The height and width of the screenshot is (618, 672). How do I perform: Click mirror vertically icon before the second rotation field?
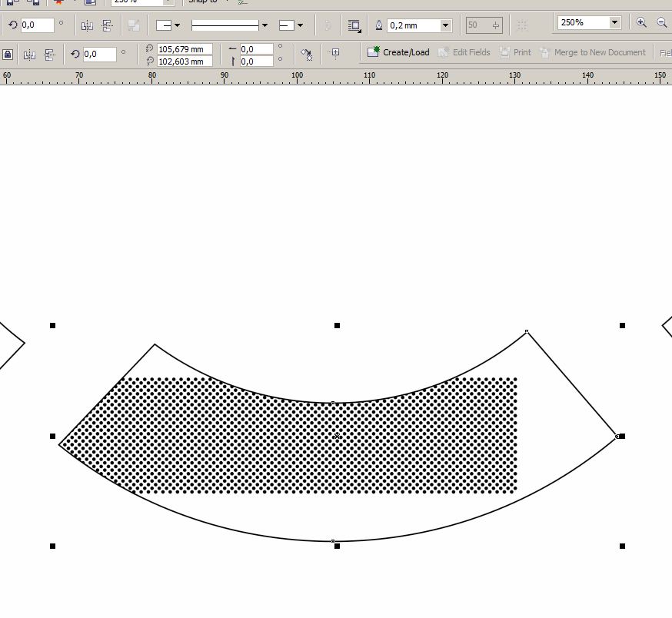point(50,55)
